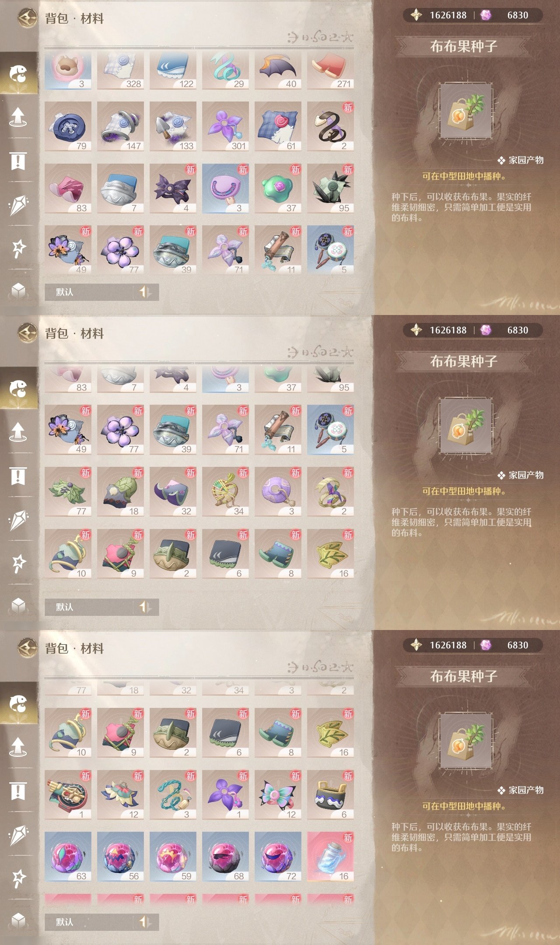Choose the glass bottle item marked new
560x945 pixels.
(330, 856)
